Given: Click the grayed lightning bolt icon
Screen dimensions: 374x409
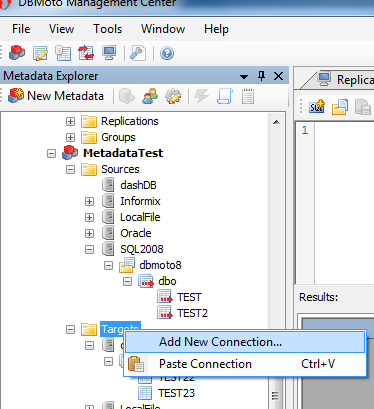Looking at the screenshot, I should [x=201, y=96].
